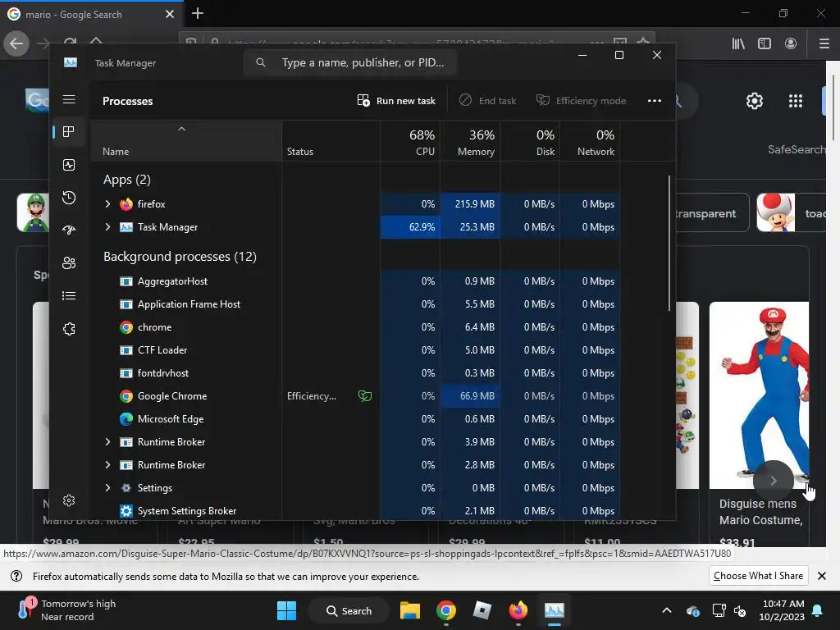Open Services sidebar tab
840x630 pixels.
click(69, 329)
